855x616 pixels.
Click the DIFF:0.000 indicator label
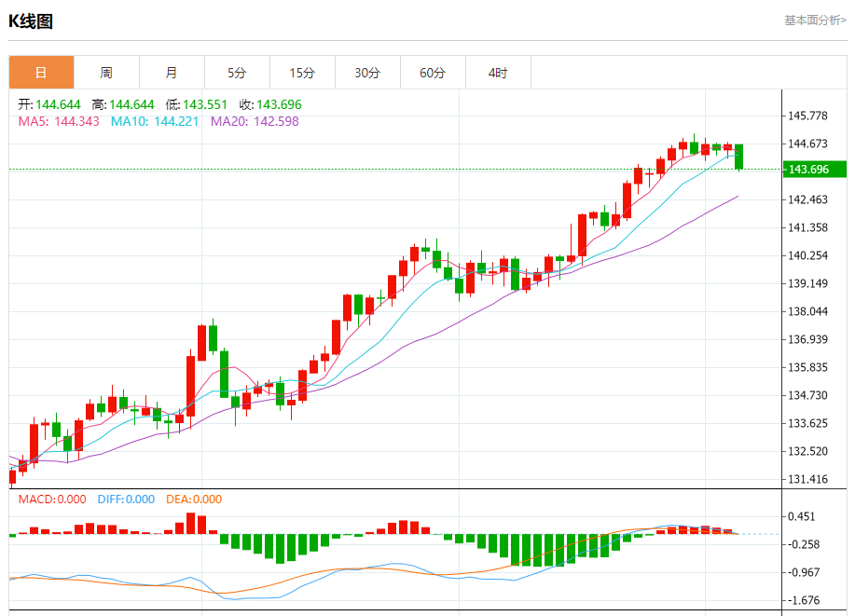126,500
